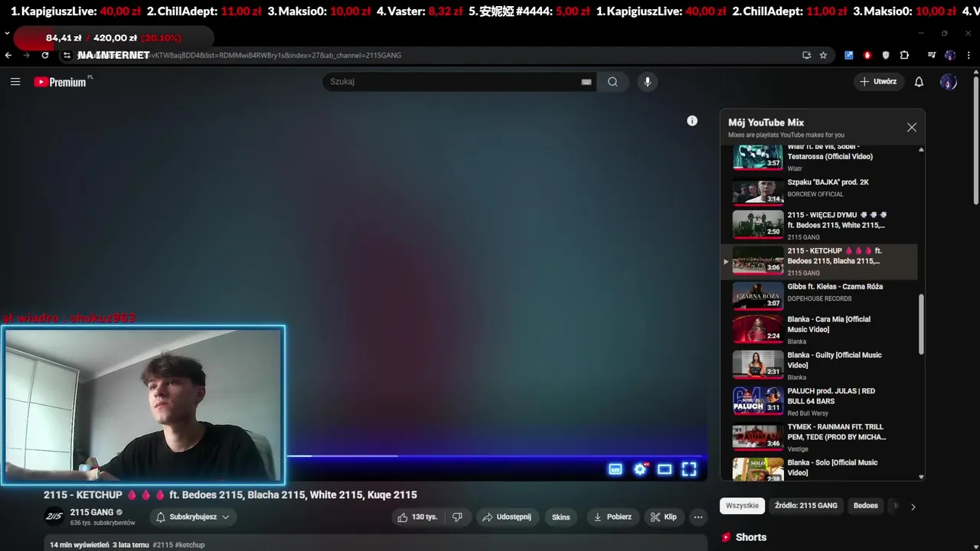Expand the Subskrybujesz subscription dropdown

193,517
